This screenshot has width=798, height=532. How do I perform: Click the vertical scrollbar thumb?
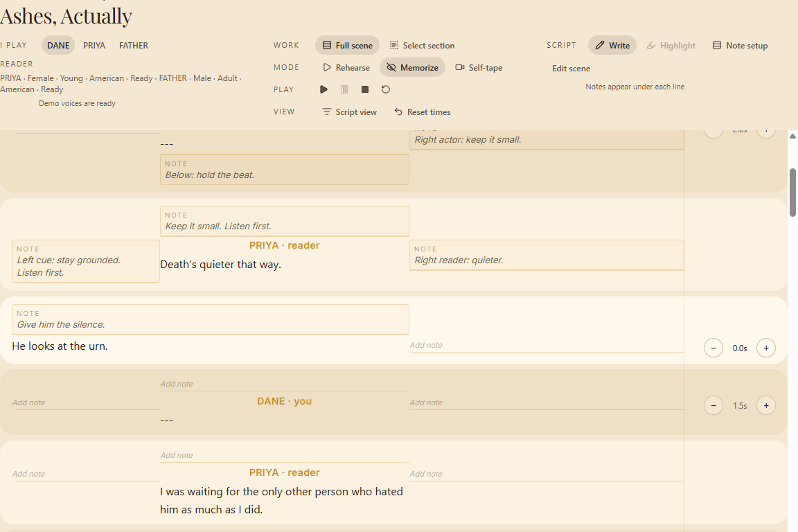pos(792,193)
